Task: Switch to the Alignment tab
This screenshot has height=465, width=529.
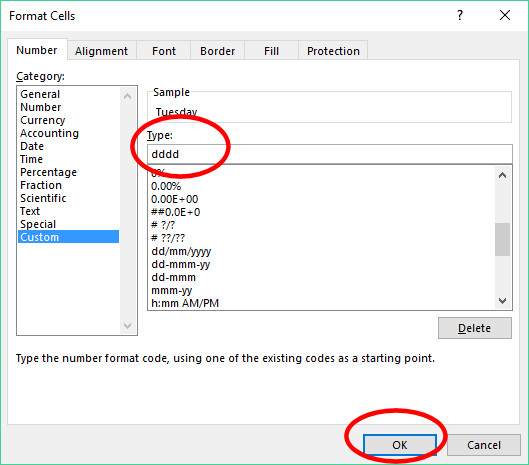Action: 101,51
